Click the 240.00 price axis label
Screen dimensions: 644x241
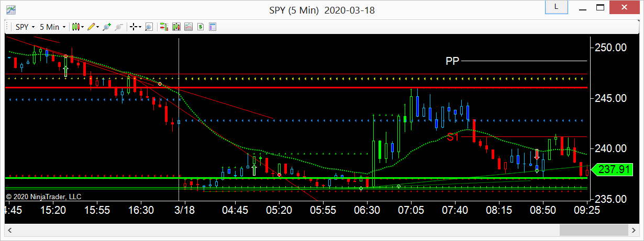tap(610, 148)
